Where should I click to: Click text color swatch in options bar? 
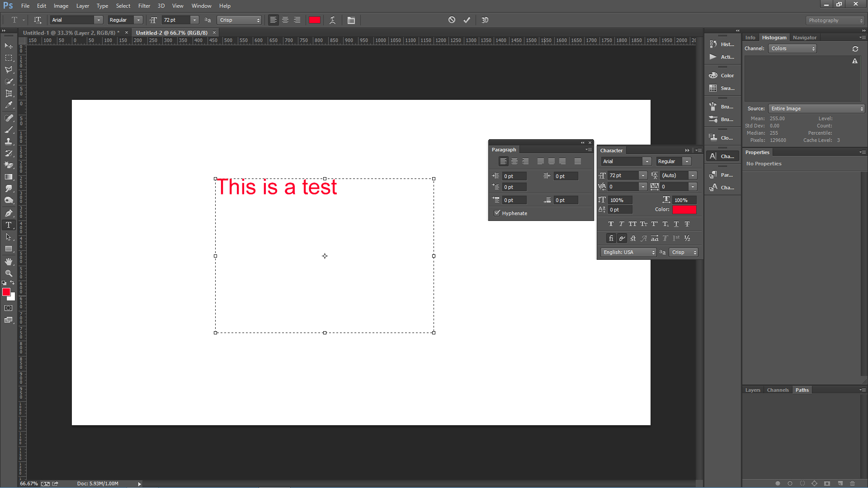click(315, 20)
